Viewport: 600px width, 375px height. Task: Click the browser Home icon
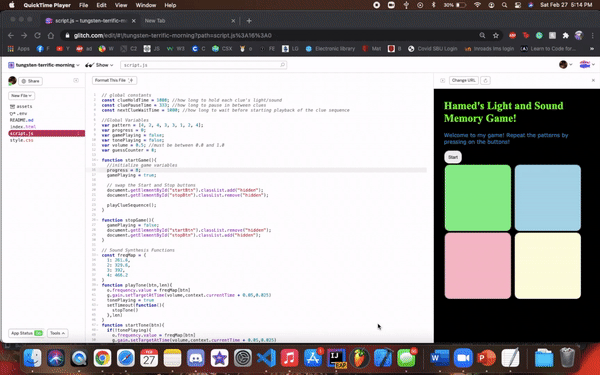pyautogui.click(x=51, y=35)
